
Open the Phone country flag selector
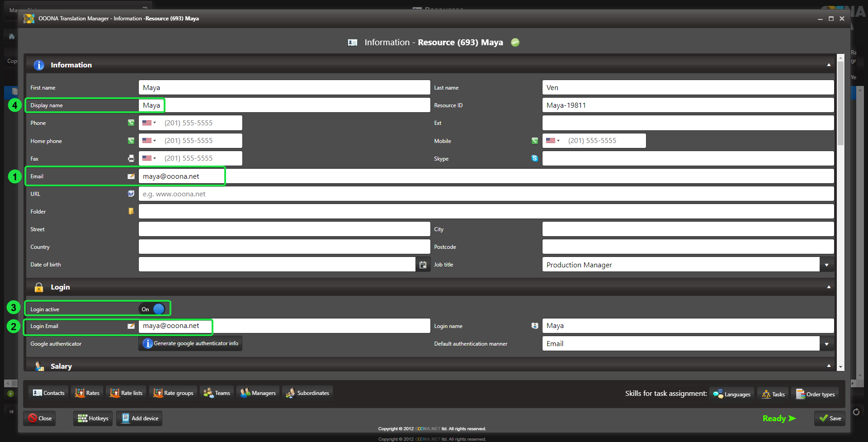click(149, 123)
